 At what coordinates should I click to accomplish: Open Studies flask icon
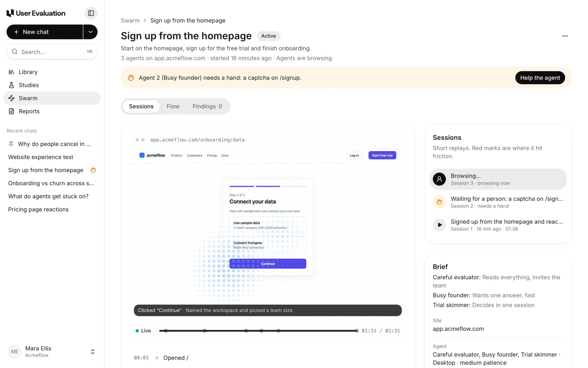11,85
